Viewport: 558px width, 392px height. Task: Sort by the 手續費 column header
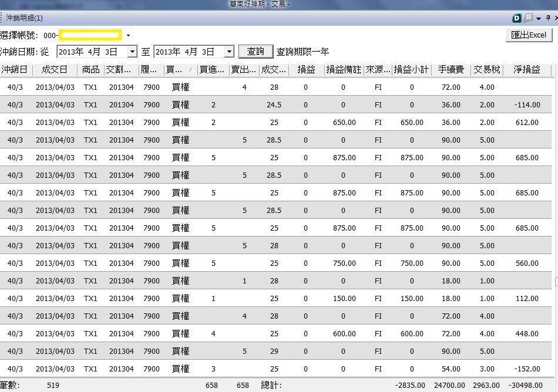[x=451, y=70]
